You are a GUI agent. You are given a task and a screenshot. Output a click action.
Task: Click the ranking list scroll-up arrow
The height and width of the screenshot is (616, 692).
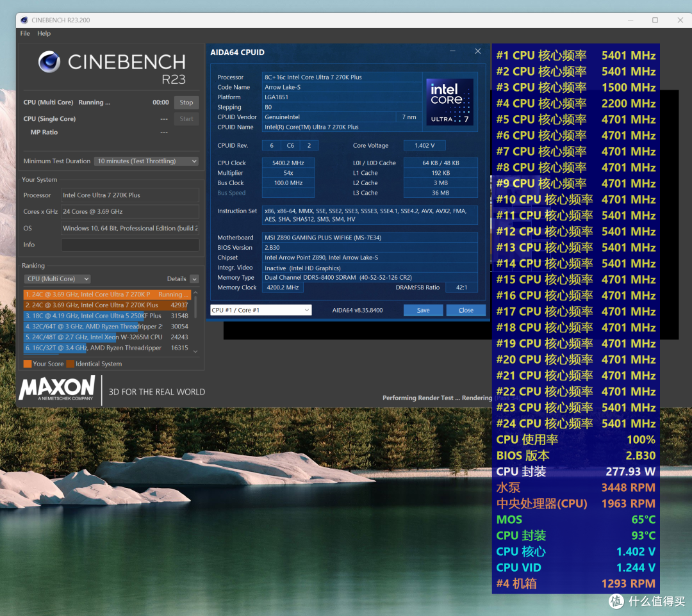click(x=195, y=293)
